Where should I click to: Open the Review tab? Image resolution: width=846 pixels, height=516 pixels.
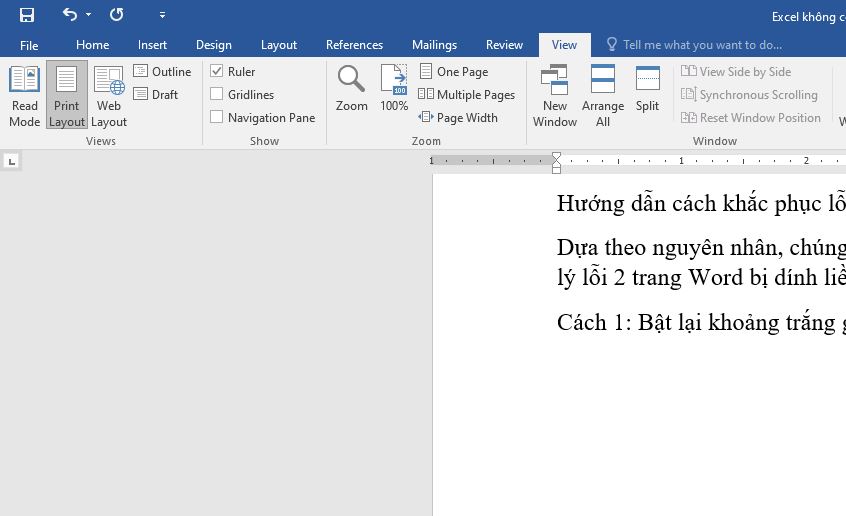point(504,45)
